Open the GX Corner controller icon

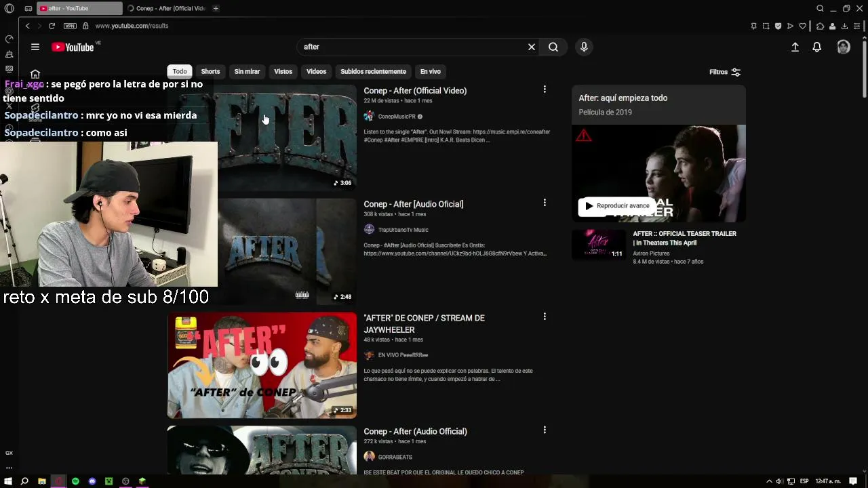(x=28, y=8)
